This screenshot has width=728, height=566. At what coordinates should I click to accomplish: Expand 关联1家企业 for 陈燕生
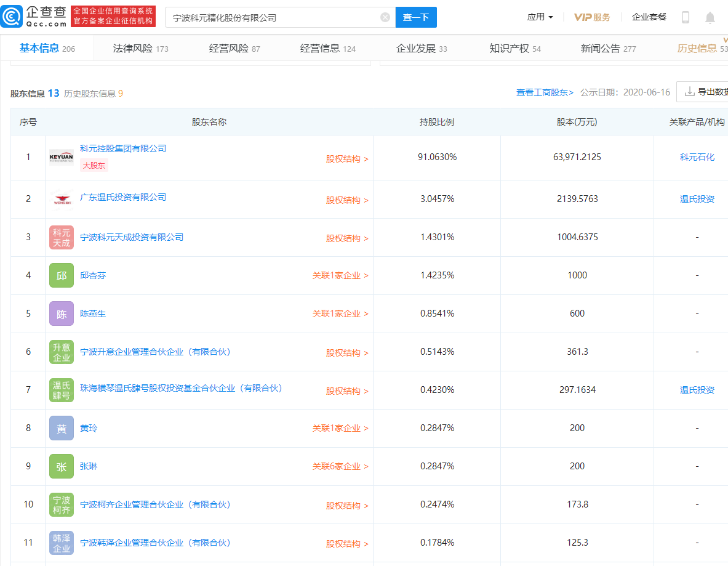340,313
